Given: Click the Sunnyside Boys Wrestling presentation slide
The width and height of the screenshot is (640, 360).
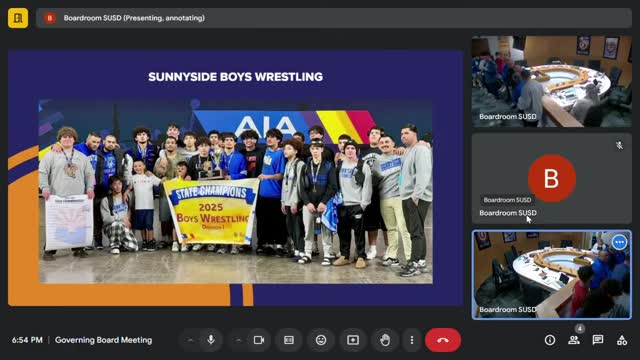Looking at the screenshot, I should 236,178.
